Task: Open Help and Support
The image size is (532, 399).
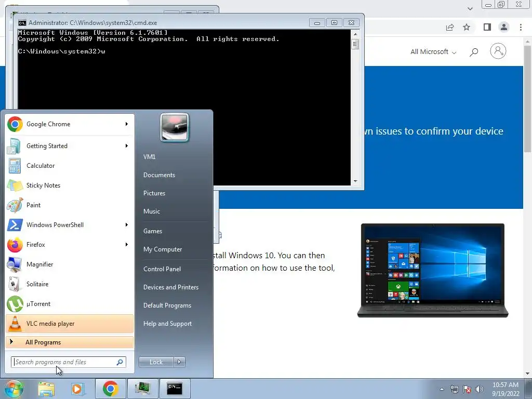Action: pyautogui.click(x=167, y=324)
